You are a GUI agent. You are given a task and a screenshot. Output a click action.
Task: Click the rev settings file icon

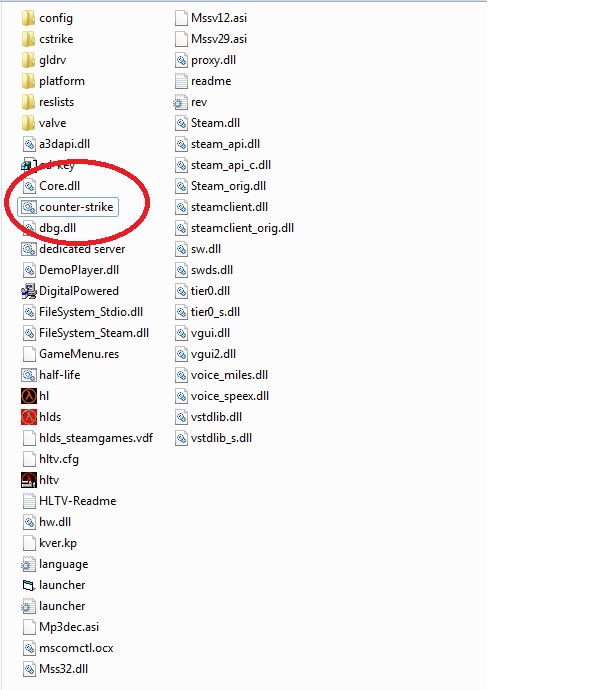coord(179,102)
